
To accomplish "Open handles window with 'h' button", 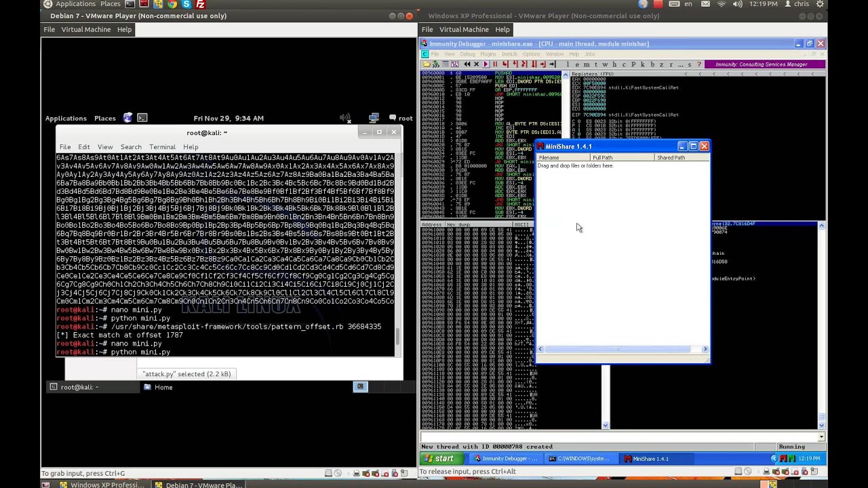I will (x=614, y=64).
